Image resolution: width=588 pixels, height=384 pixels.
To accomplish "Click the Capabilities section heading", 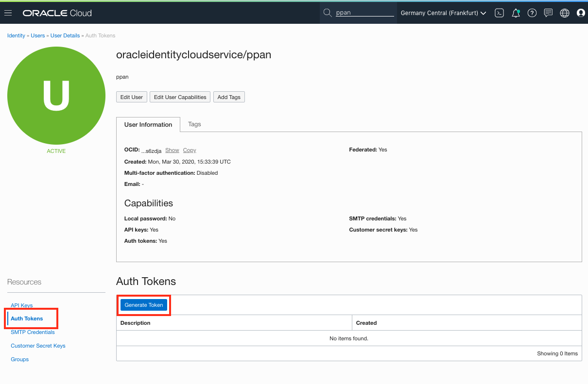I will (149, 203).
